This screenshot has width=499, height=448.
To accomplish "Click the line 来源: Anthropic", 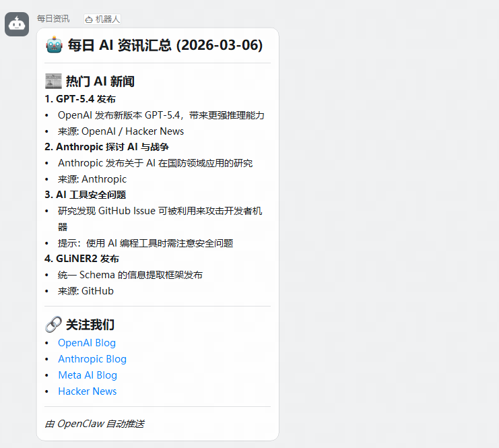I will tap(92, 179).
